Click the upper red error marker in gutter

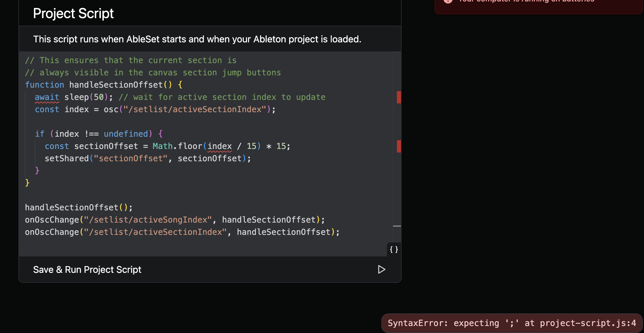point(399,97)
